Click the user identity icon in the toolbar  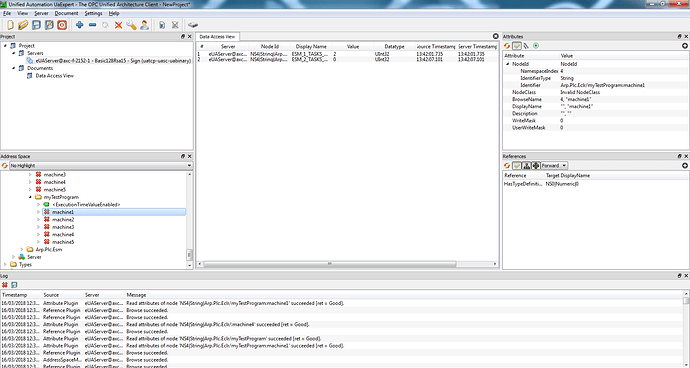coord(144,25)
